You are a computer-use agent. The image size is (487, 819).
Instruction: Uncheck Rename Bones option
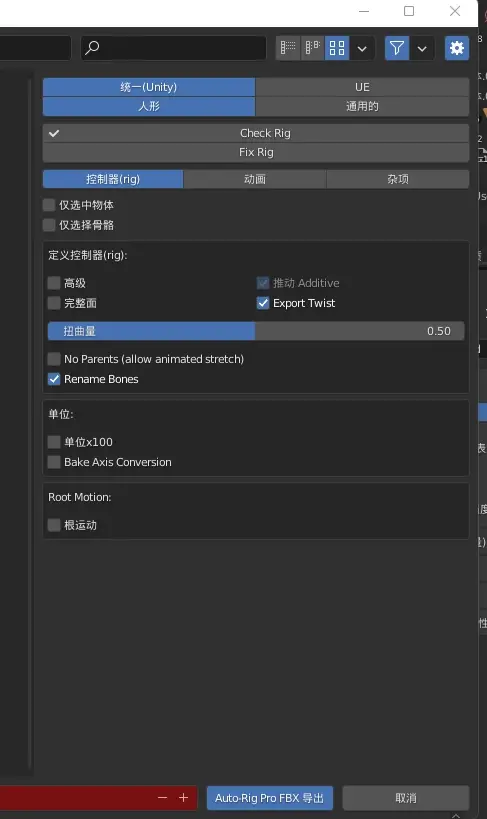(x=54, y=379)
